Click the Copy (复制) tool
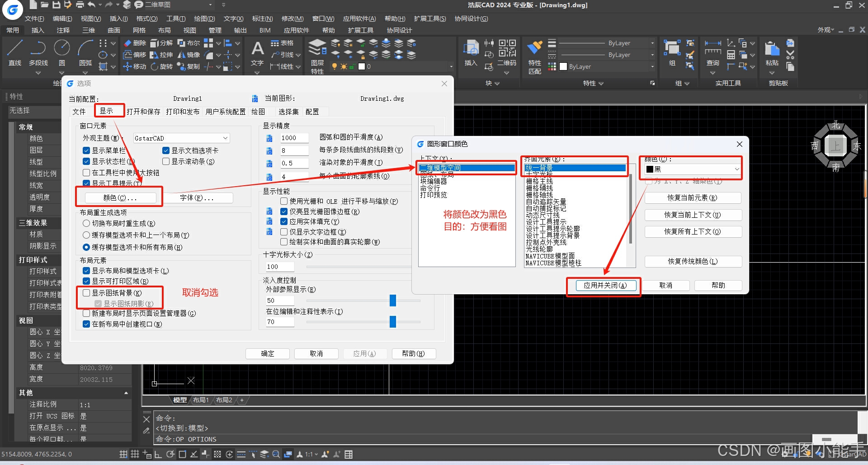The height and width of the screenshot is (465, 868). click(189, 66)
